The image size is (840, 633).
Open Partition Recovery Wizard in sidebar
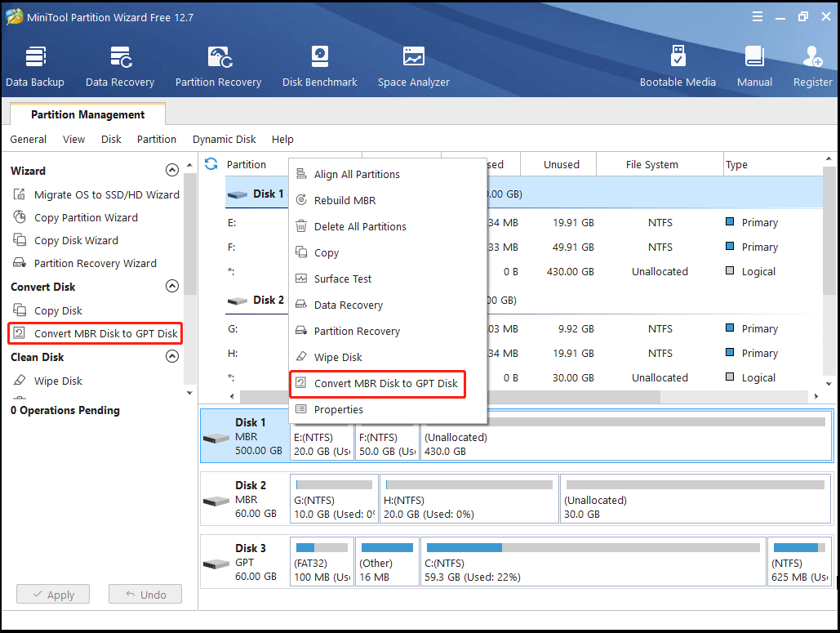(x=85, y=263)
